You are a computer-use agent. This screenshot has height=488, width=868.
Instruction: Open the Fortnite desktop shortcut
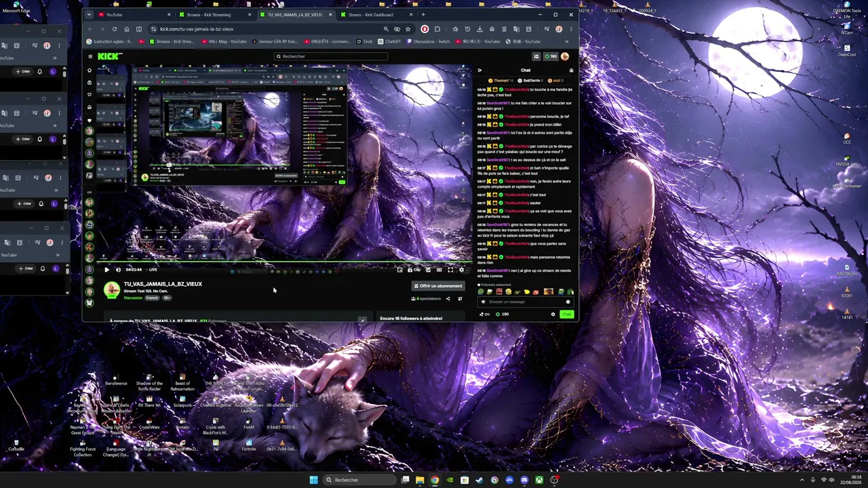(249, 444)
